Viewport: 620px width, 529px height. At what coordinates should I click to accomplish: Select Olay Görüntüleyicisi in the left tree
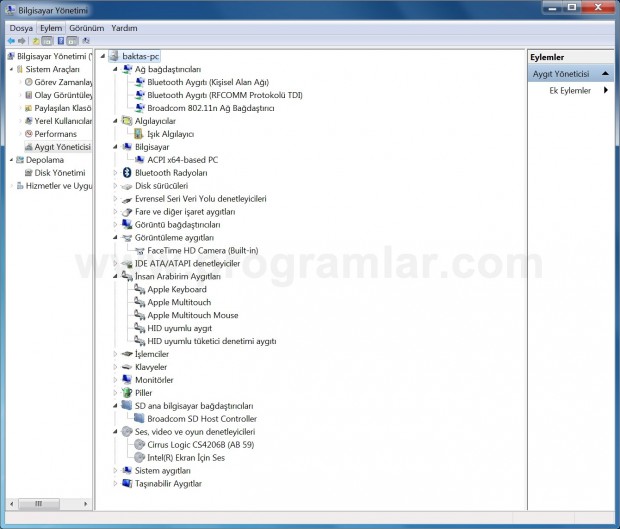[x=63, y=95]
